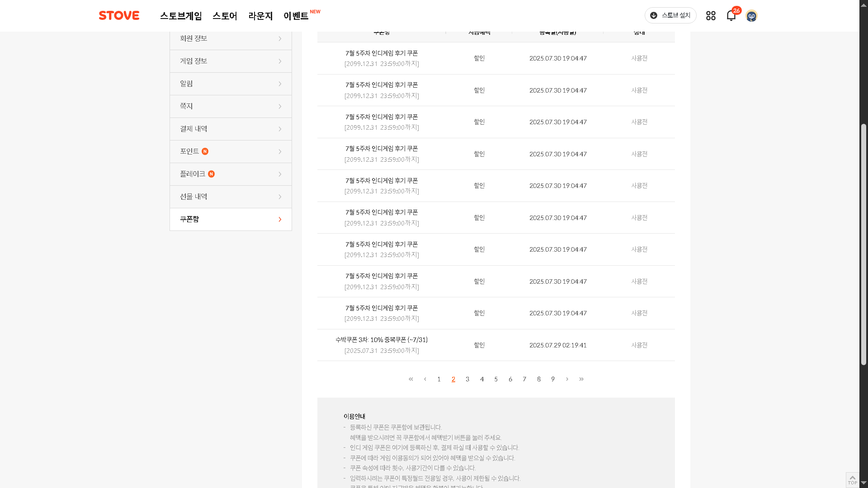Viewport: 868px width, 488px height.
Task: Go to page 1
Action: click(x=439, y=379)
